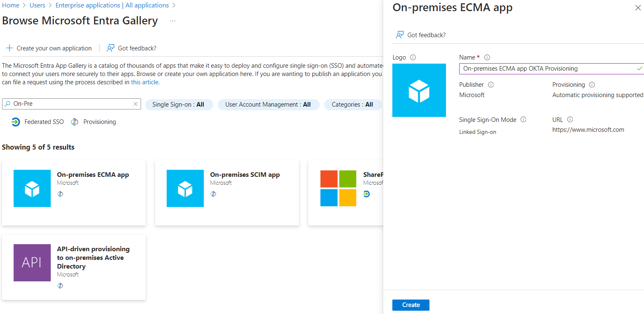Screen dimensions: 644x314
Task: Click provisioning icon on API-driven provisioning card
Action: click(60, 285)
